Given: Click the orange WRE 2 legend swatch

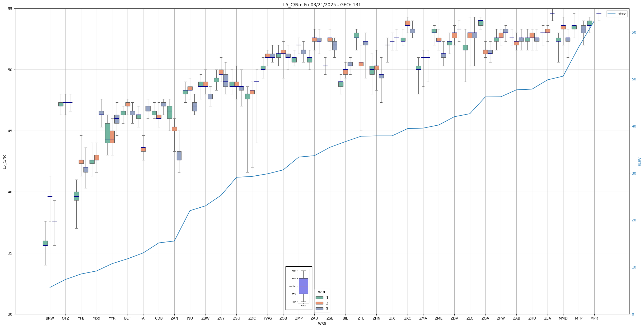Looking at the screenshot, I should point(319,303).
